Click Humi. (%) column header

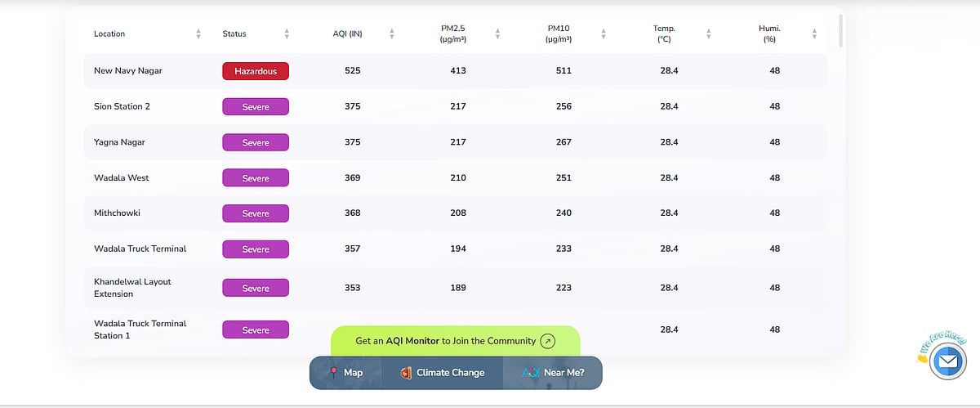pos(770,34)
